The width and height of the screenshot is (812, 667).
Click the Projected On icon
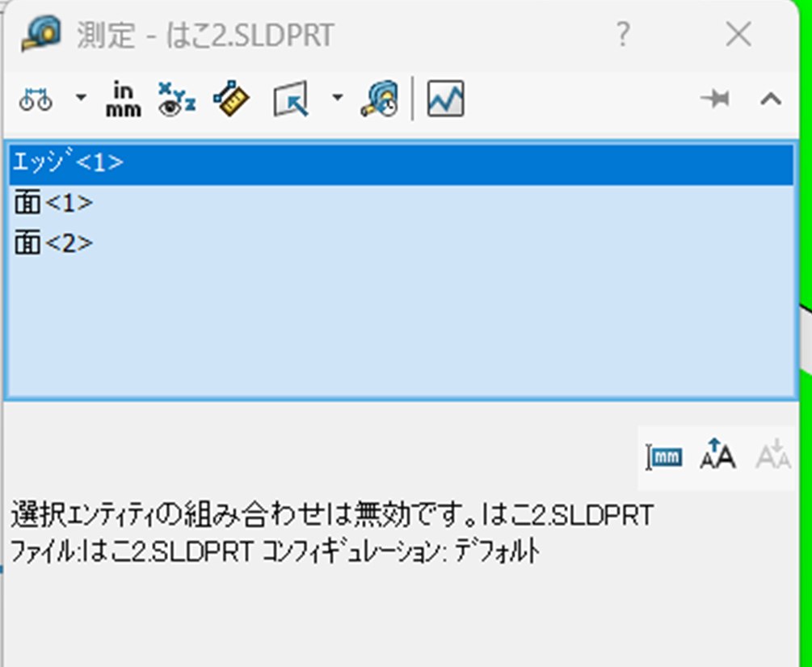coord(291,99)
